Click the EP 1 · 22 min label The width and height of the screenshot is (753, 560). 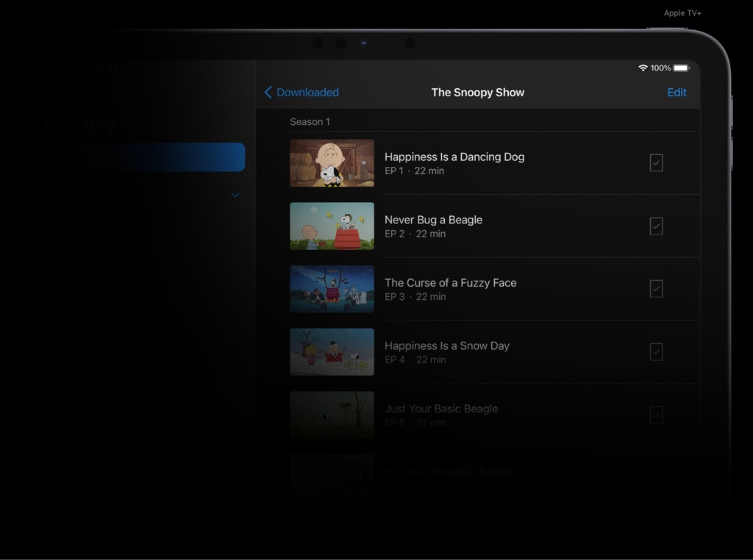point(414,170)
